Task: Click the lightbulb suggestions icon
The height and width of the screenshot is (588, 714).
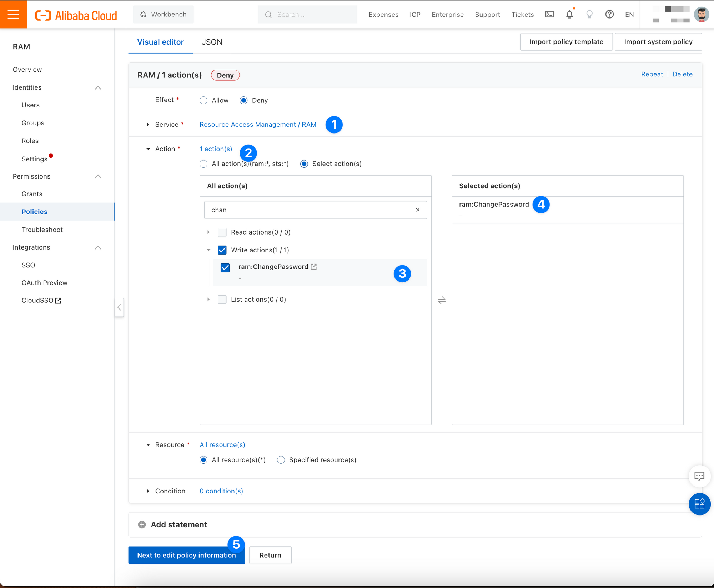Action: point(589,14)
